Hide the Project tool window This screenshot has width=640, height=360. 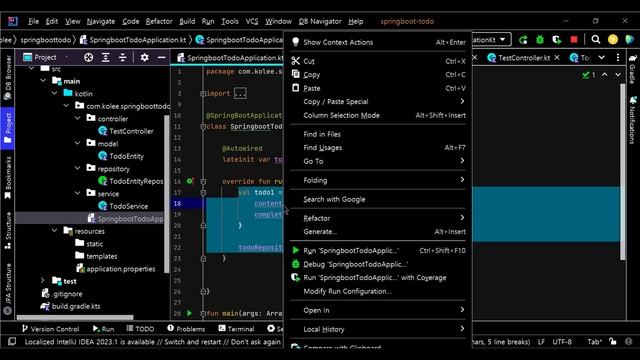pos(162,58)
